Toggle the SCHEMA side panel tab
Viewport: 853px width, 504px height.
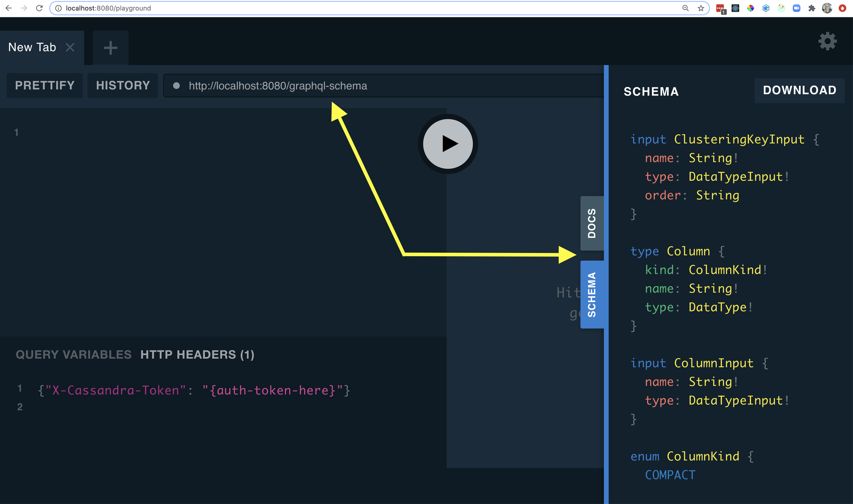592,294
